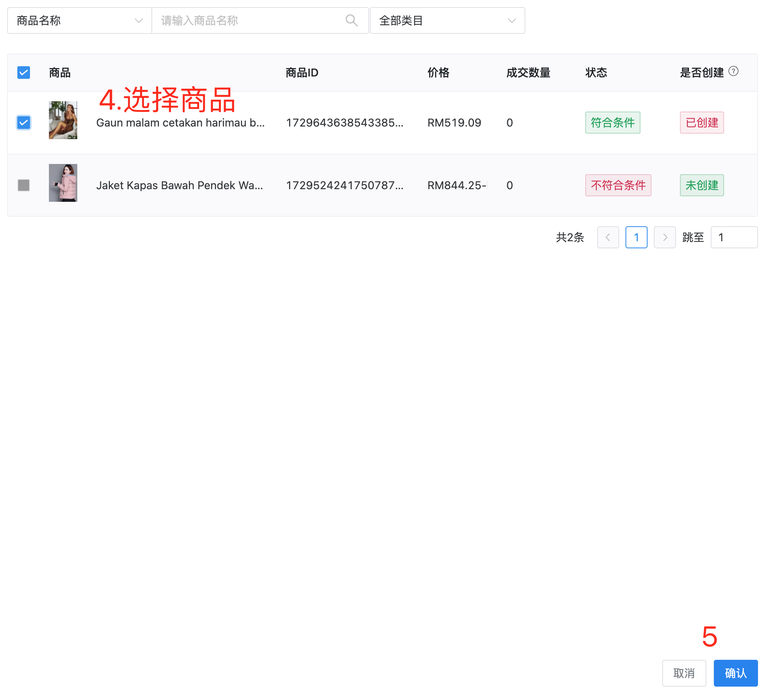Click the search magnifier icon
The image size is (773, 700).
click(x=351, y=20)
